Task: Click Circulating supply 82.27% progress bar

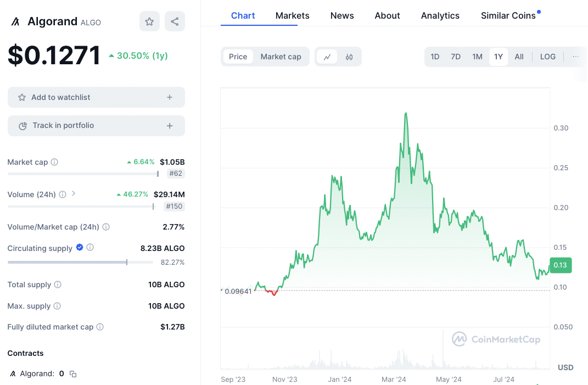Action: click(x=80, y=263)
